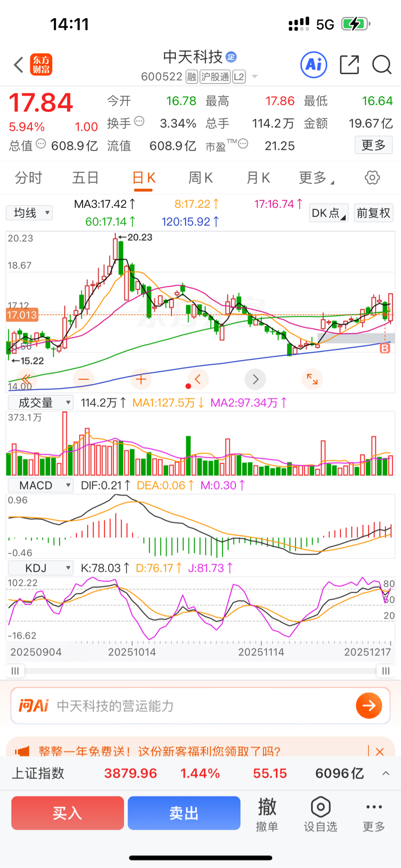Image resolution: width=401 pixels, height=868 pixels.
Task: Tap the megaphone promo icon
Action: (x=22, y=752)
